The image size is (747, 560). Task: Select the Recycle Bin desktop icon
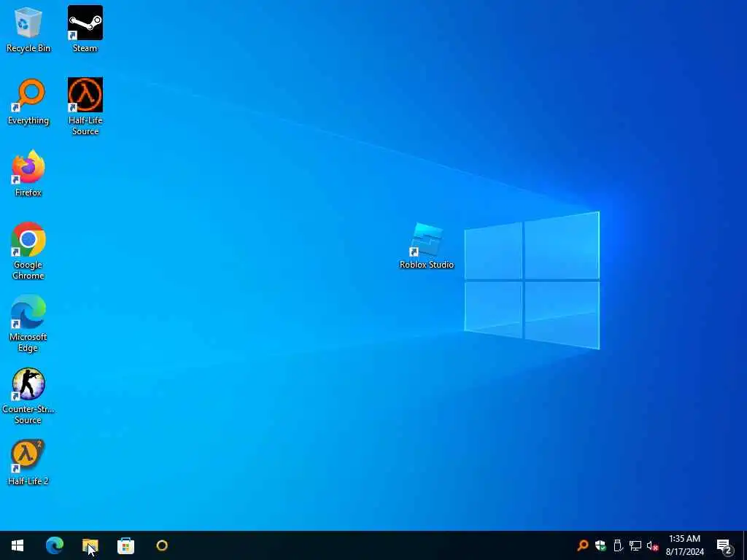coord(28,28)
